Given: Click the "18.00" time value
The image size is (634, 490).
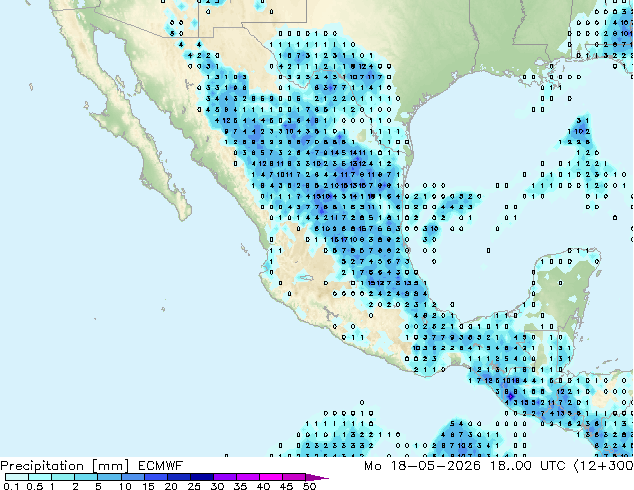Looking at the screenshot, I should coord(511,466).
